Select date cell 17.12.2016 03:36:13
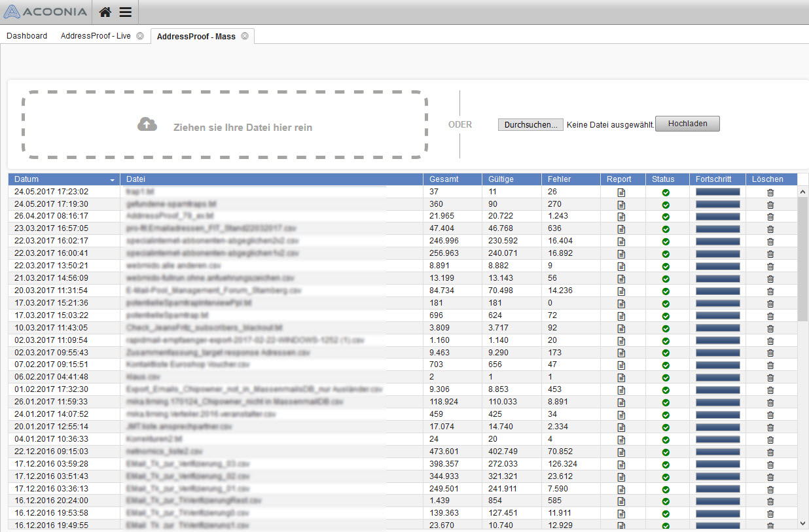 click(x=51, y=489)
